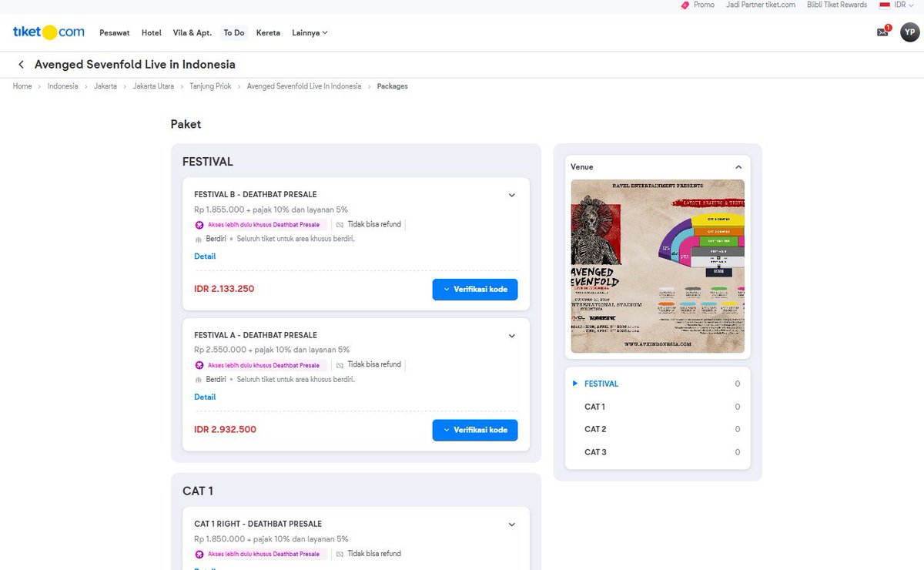
Task: Click the Rp 1.850.000 price breakdown text
Action: (x=271, y=539)
